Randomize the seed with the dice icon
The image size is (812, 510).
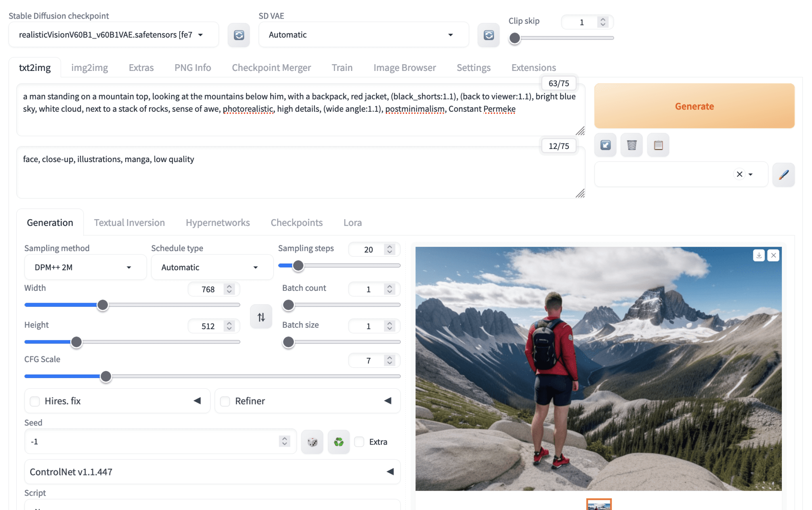[x=312, y=442]
